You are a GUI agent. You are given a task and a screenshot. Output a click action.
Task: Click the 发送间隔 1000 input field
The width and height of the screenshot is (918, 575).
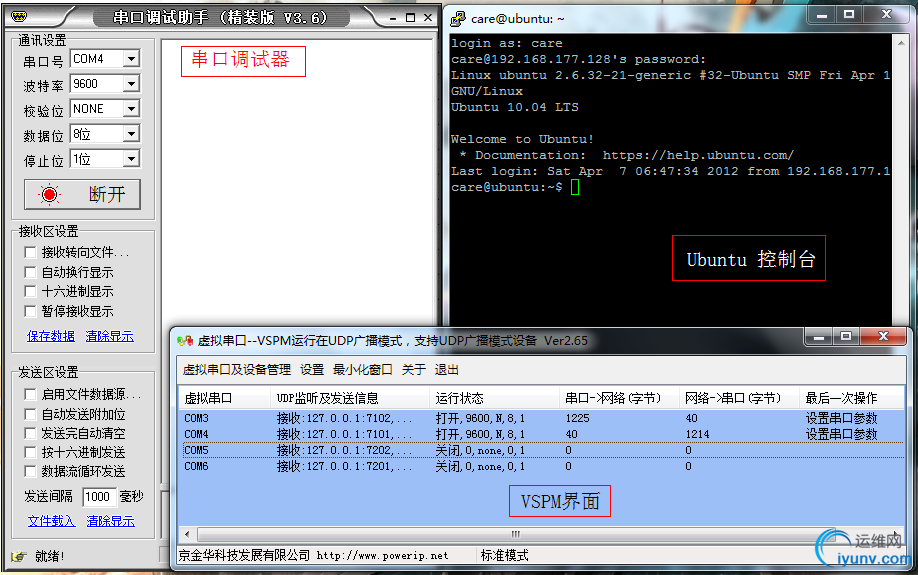point(99,497)
